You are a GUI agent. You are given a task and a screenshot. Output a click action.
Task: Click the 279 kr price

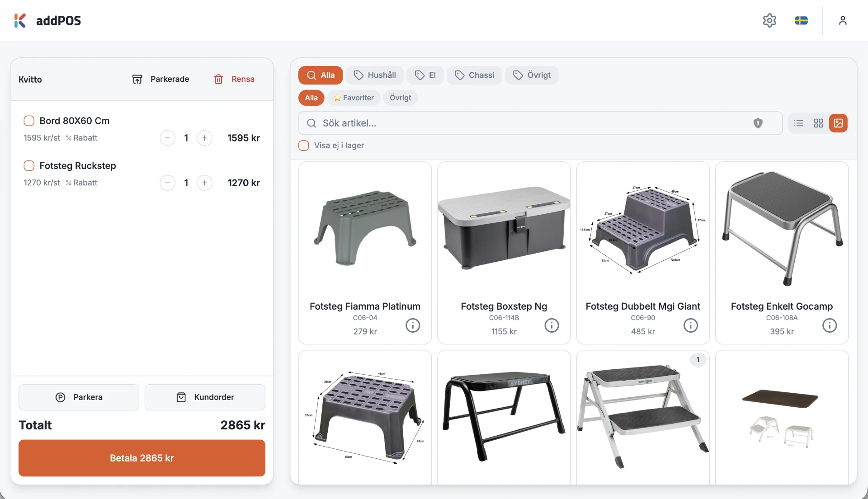[x=365, y=331]
